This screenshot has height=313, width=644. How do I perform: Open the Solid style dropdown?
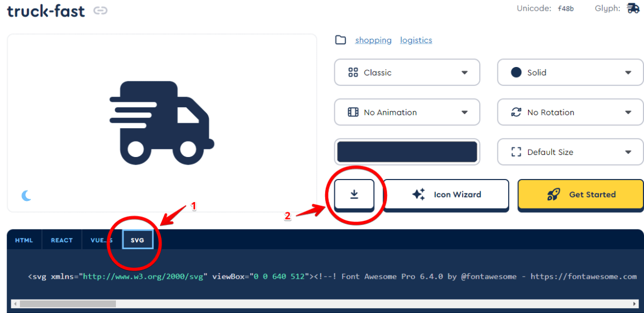(570, 72)
